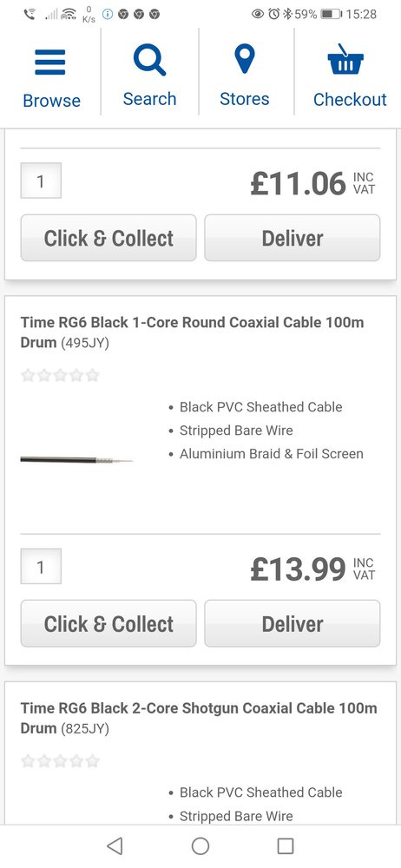Click & Collect the £11.06 item

108,238
